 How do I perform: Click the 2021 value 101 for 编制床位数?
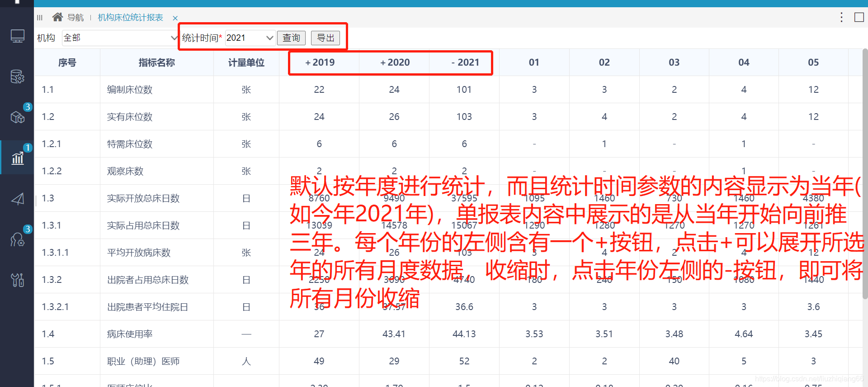click(464, 90)
